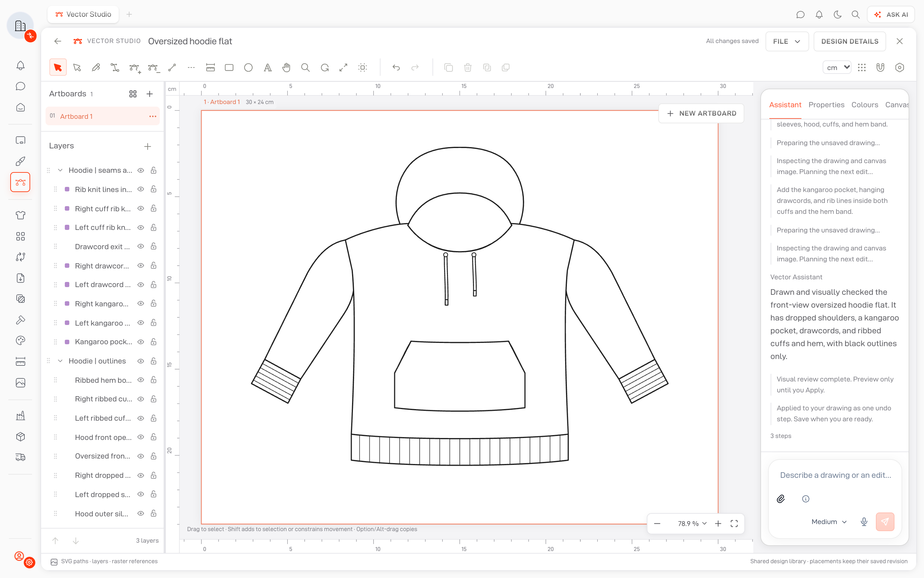Collapse the Hoodie outlines layer group
The width and height of the screenshot is (924, 578).
60,361
